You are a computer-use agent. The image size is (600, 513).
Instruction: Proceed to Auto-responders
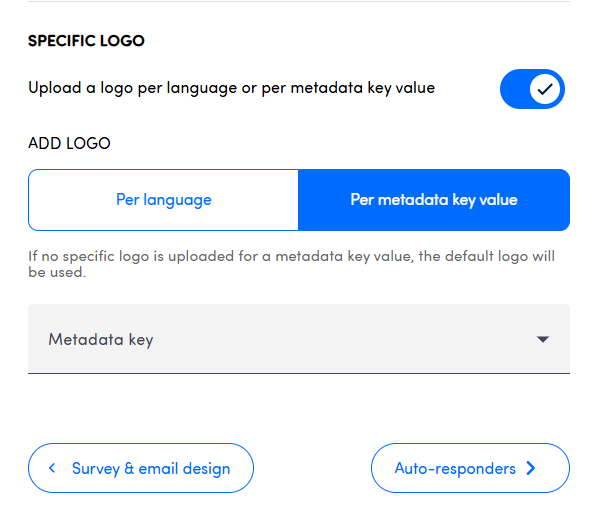[470, 468]
